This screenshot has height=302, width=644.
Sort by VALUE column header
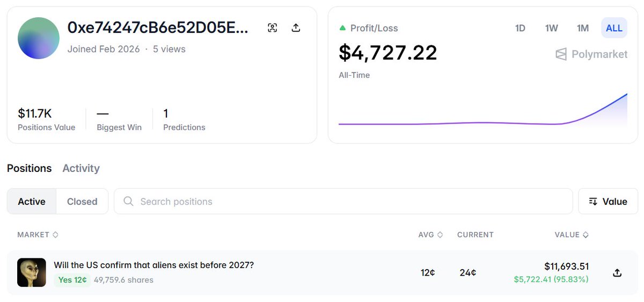point(571,235)
